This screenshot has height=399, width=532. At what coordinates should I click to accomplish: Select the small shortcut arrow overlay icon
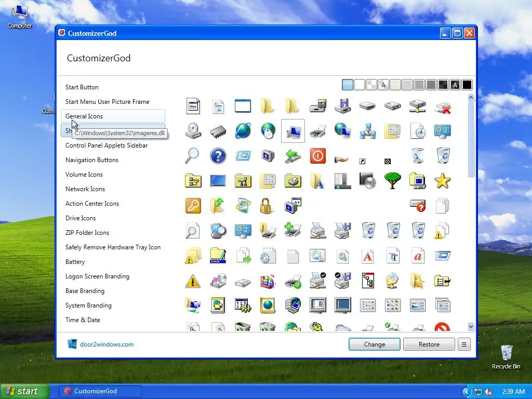[362, 162]
